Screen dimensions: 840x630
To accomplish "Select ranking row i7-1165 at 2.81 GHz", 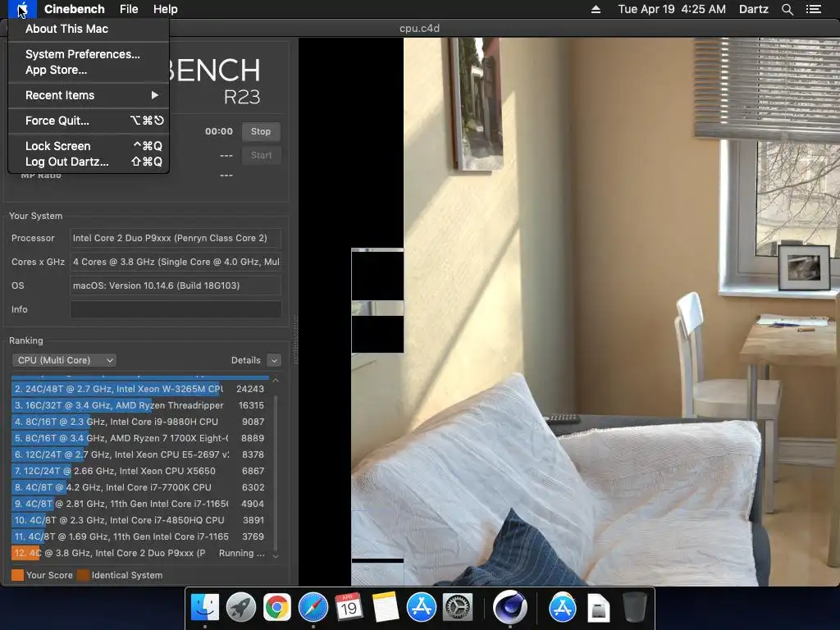I will [x=139, y=504].
